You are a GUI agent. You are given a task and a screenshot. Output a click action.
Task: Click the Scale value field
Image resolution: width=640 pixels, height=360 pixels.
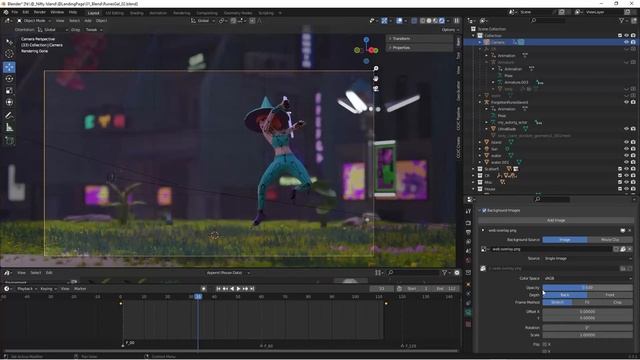587,335
